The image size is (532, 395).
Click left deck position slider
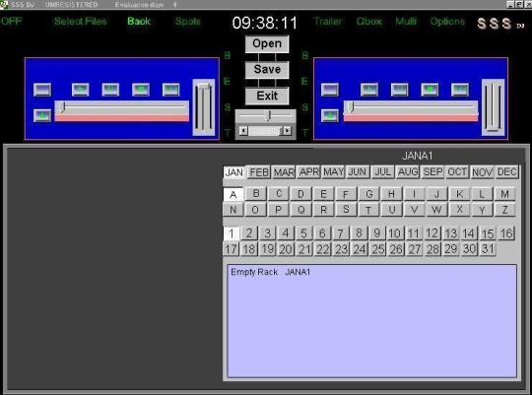(x=122, y=107)
